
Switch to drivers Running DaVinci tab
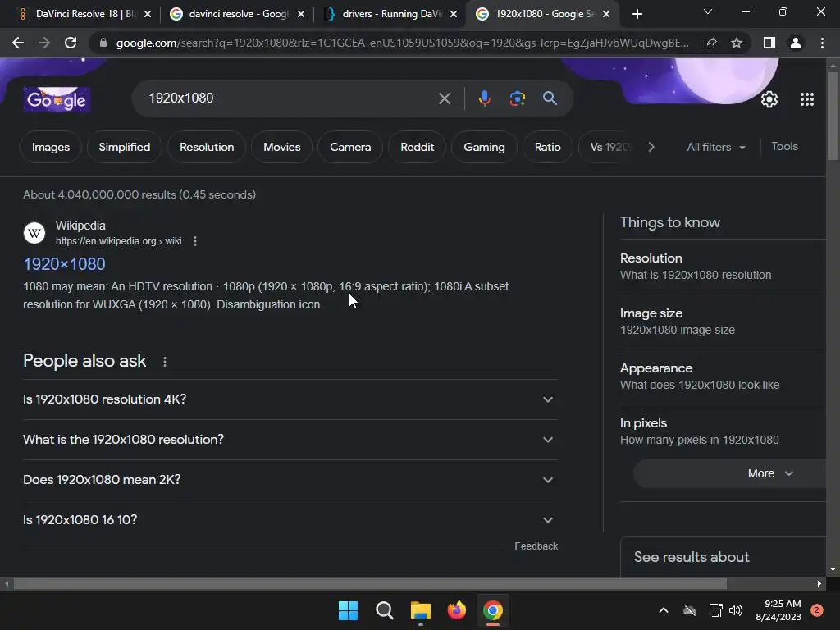coord(391,14)
